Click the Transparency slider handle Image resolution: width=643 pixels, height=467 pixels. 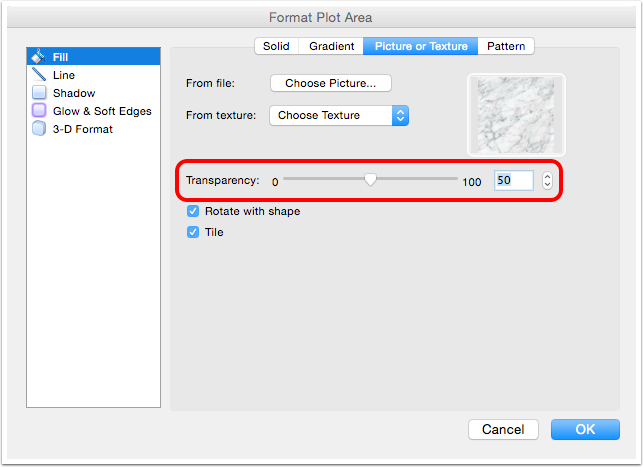370,180
